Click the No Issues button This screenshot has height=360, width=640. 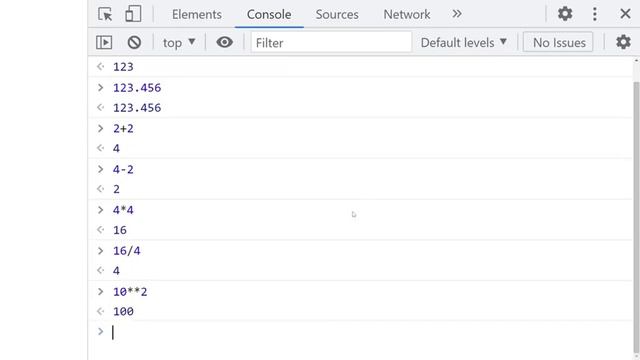click(558, 42)
